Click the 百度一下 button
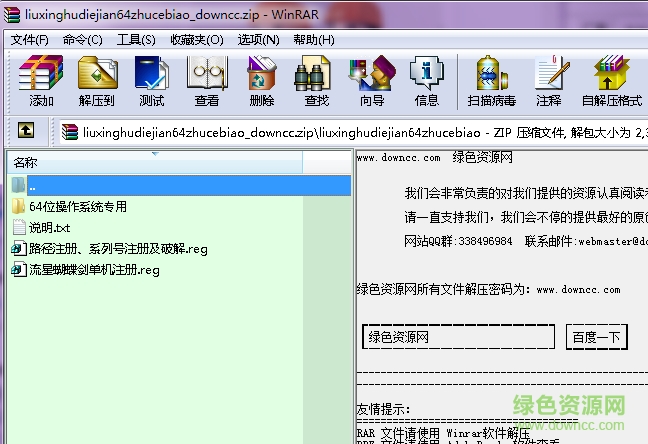Image resolution: width=648 pixels, height=444 pixels. click(x=596, y=337)
